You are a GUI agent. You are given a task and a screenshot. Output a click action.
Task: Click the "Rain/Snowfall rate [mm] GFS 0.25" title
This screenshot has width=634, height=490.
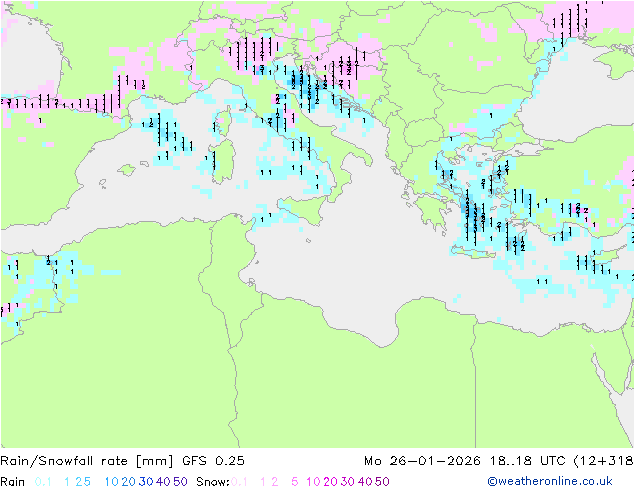122,461
